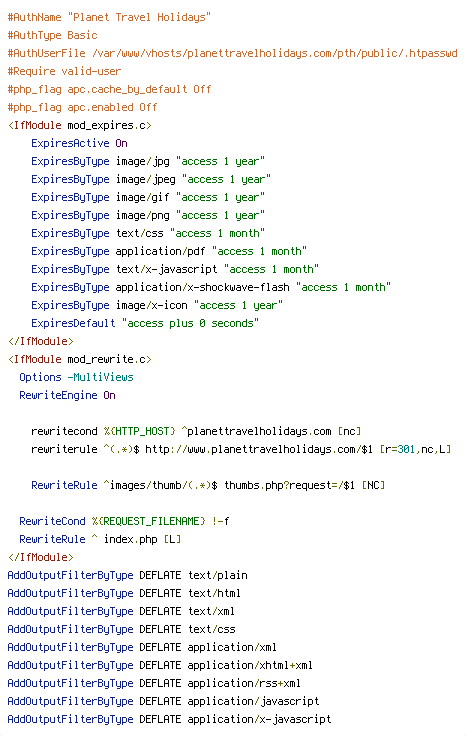This screenshot has width=466, height=736.
Task: Click the #AuthName "Planet Travel Holidays" comment line
Action: coord(109,17)
